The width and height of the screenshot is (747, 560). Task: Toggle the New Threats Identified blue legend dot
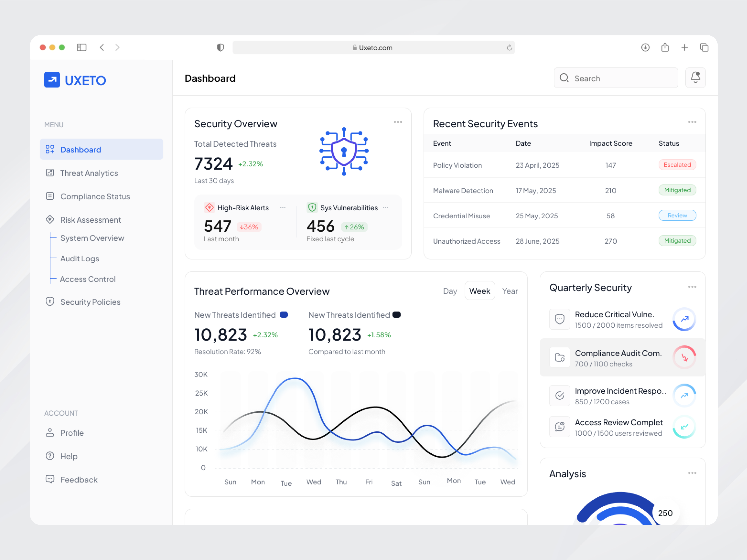pyautogui.click(x=284, y=315)
